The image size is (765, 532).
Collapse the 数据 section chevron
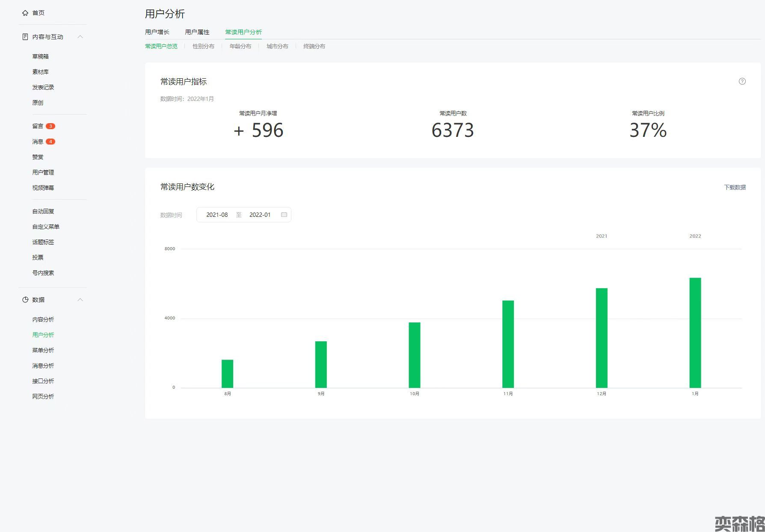click(80, 300)
